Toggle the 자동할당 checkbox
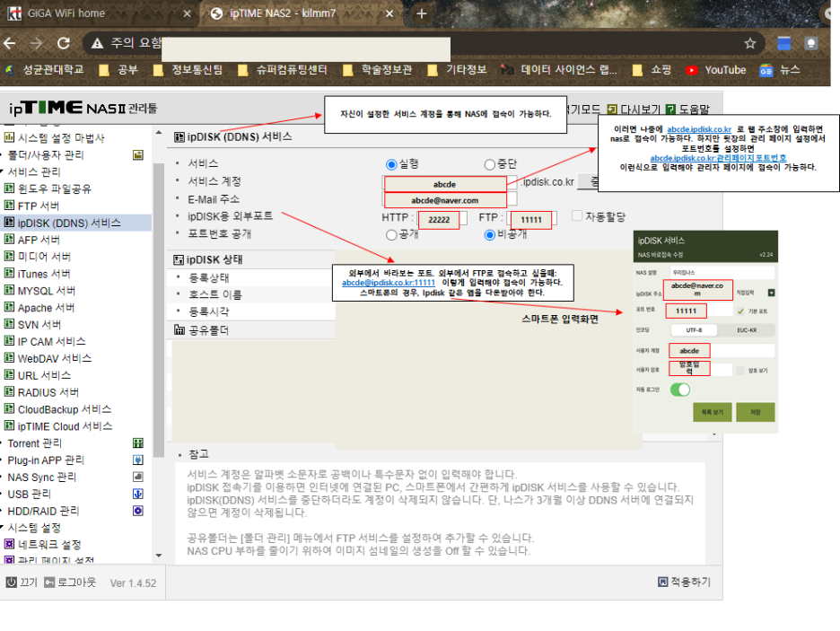The image size is (840, 631). coord(577,215)
